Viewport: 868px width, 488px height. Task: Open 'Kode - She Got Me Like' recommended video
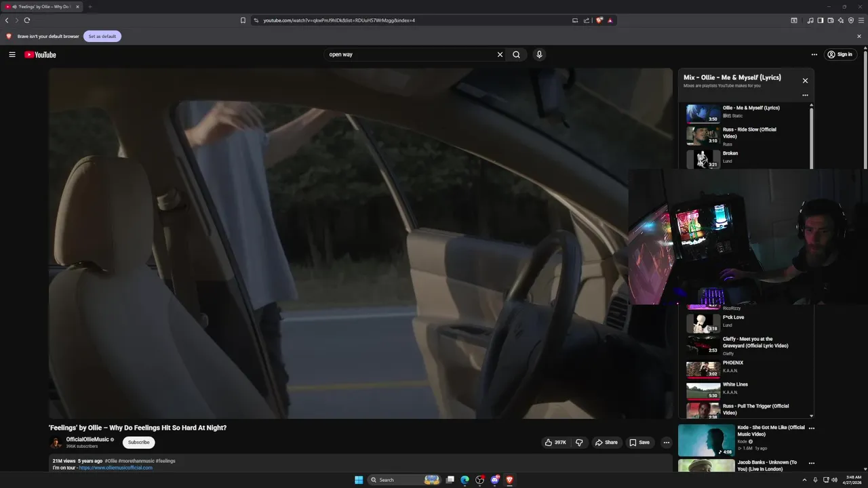[x=743, y=441]
